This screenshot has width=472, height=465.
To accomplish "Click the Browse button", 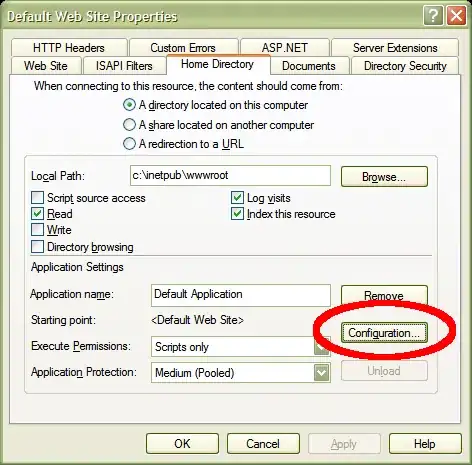I will coord(384,176).
